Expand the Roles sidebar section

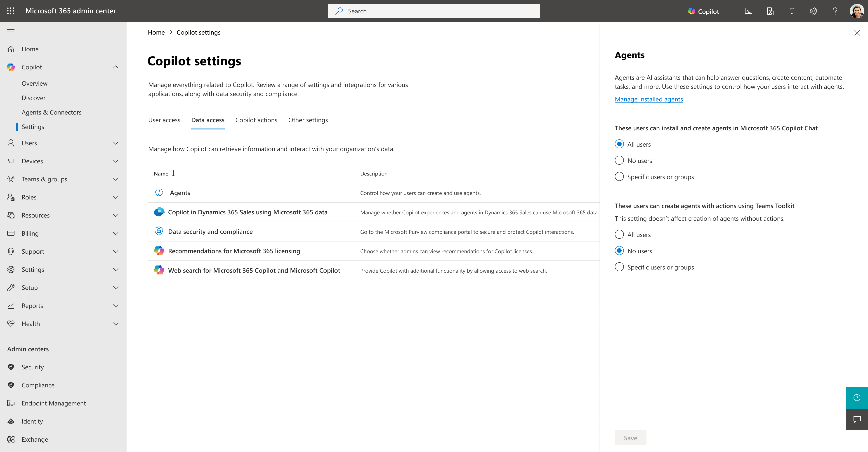tap(116, 197)
